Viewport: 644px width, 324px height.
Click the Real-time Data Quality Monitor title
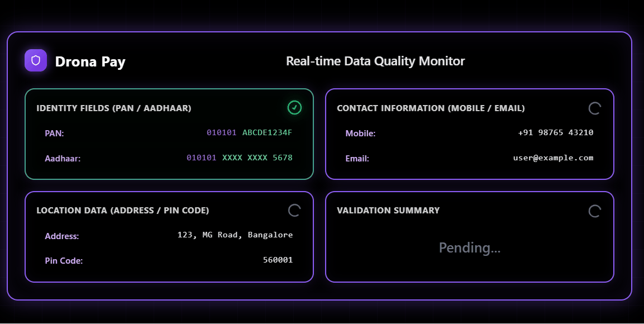click(375, 61)
